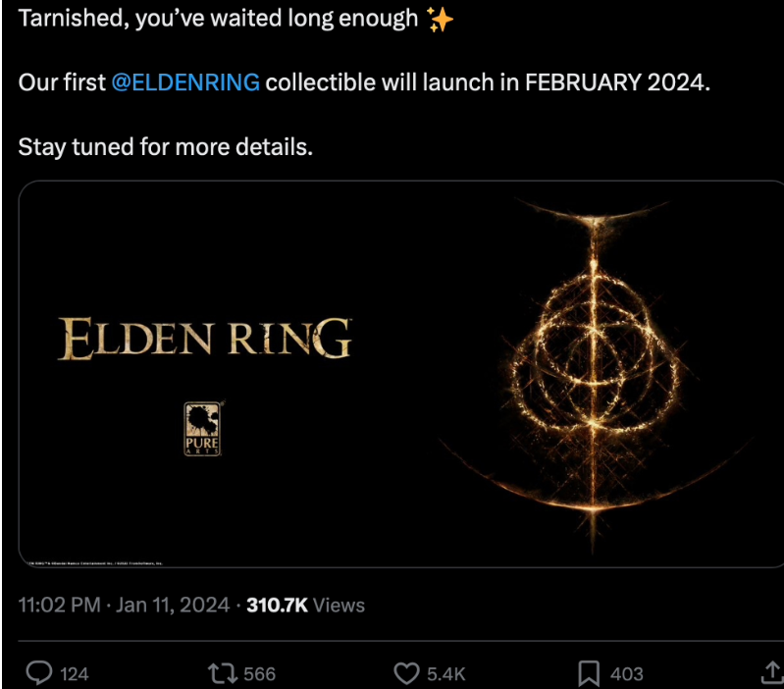784x689 pixels.
Task: Click the ELDEN RING gold title text in image
Action: point(205,339)
